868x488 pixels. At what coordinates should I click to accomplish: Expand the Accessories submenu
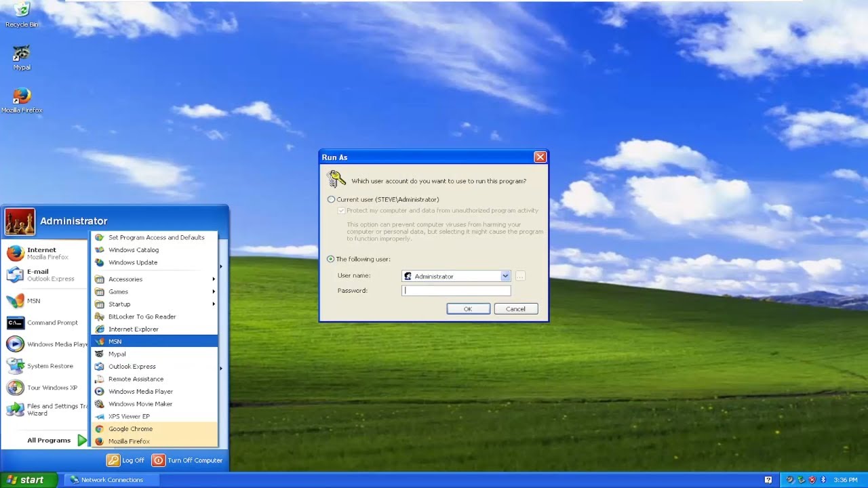click(155, 279)
